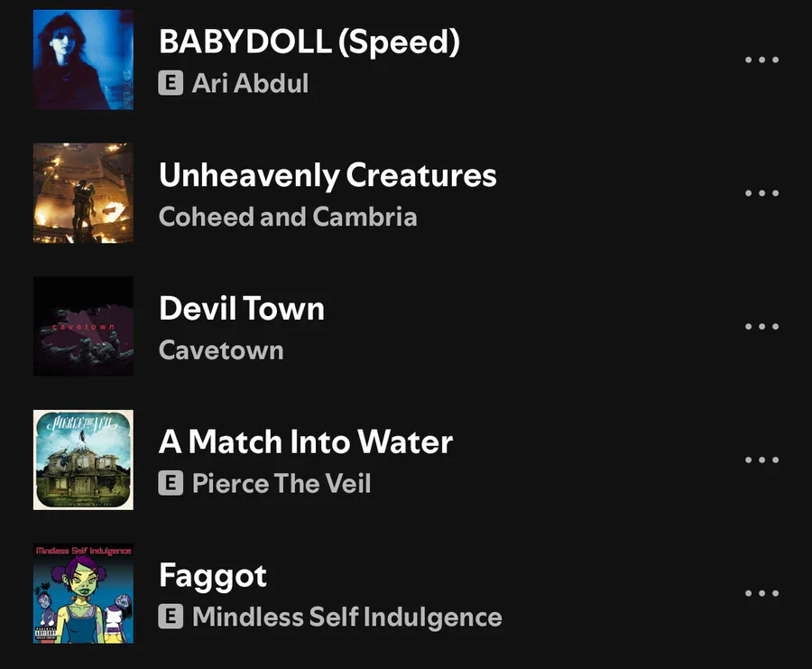The height and width of the screenshot is (669, 812).
Task: Play the song A Match Into Water
Action: pyautogui.click(x=306, y=441)
